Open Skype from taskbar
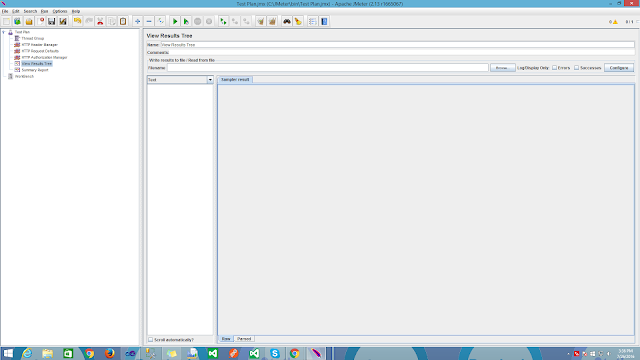640x360 pixels. [x=275, y=353]
